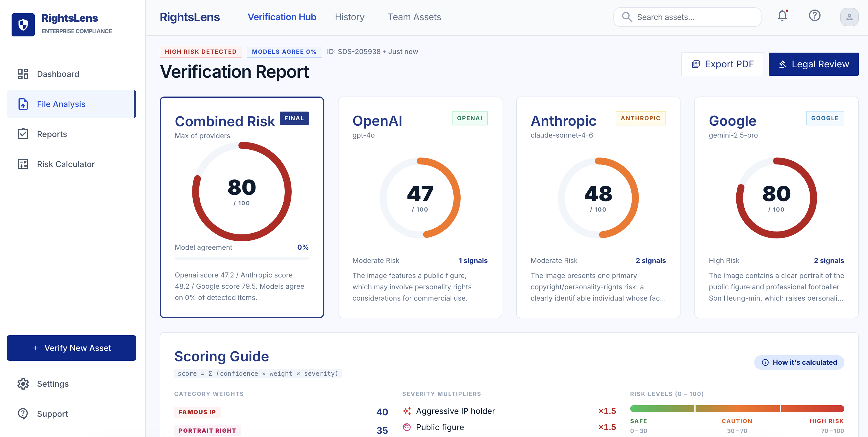Open the Reports clipboard icon
The width and height of the screenshot is (868, 437).
tap(23, 134)
